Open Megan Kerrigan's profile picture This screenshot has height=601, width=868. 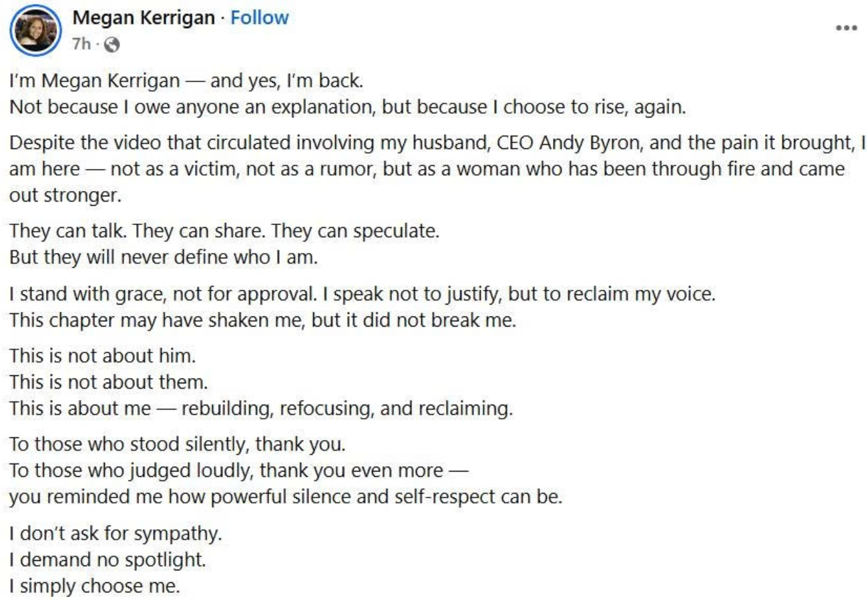37,29
